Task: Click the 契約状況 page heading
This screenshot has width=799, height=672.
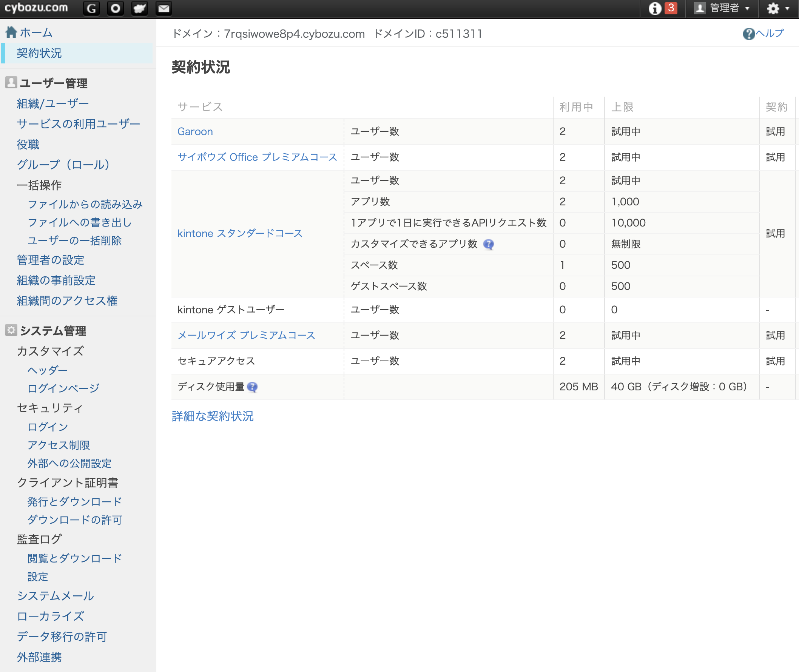Action: pyautogui.click(x=201, y=68)
